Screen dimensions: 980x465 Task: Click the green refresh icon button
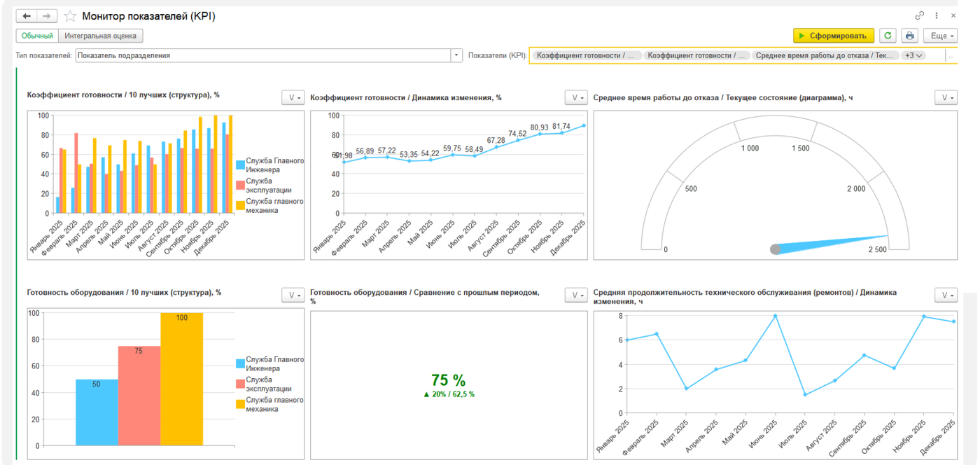coord(888,36)
